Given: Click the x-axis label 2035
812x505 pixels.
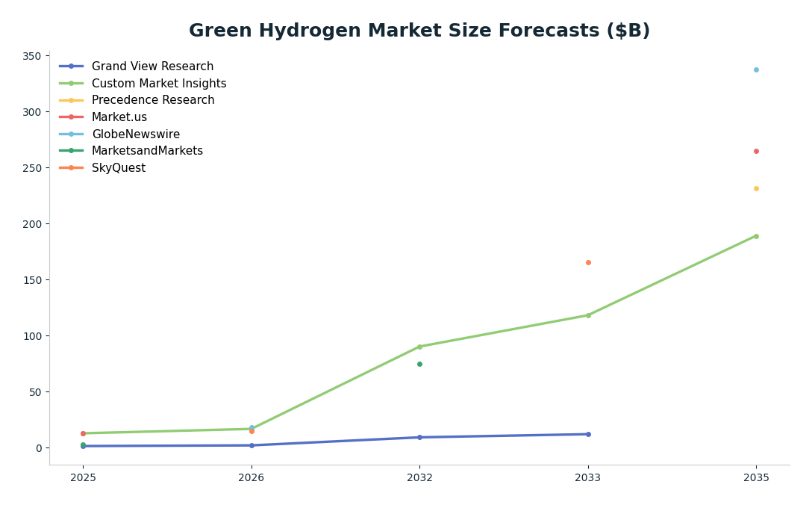Looking at the screenshot, I should click(x=756, y=478).
